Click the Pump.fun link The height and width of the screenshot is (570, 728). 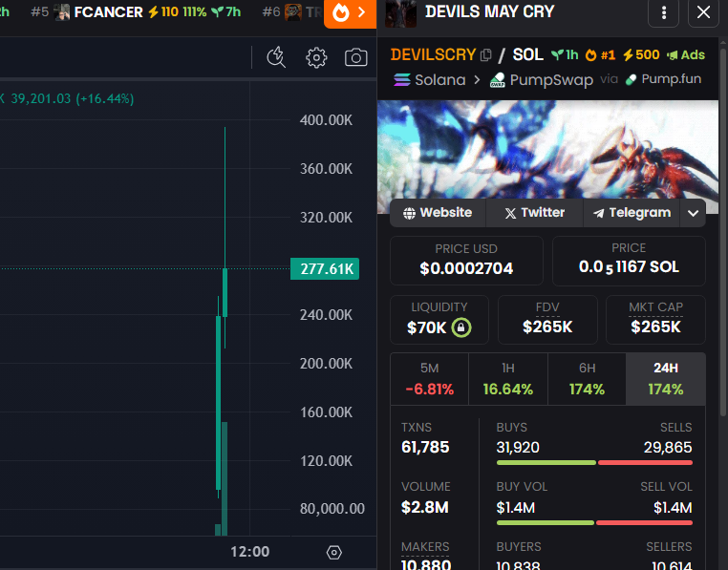663,79
